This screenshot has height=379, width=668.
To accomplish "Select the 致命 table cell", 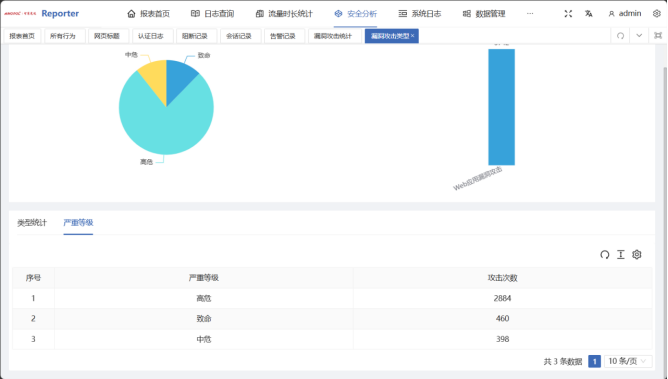I will [x=204, y=319].
